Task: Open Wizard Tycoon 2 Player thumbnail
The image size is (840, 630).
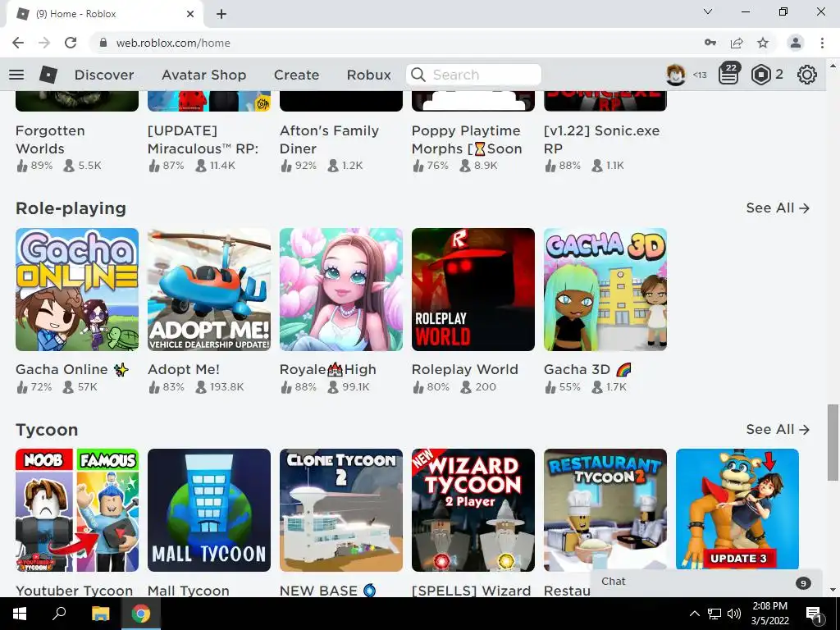Action: click(x=473, y=510)
